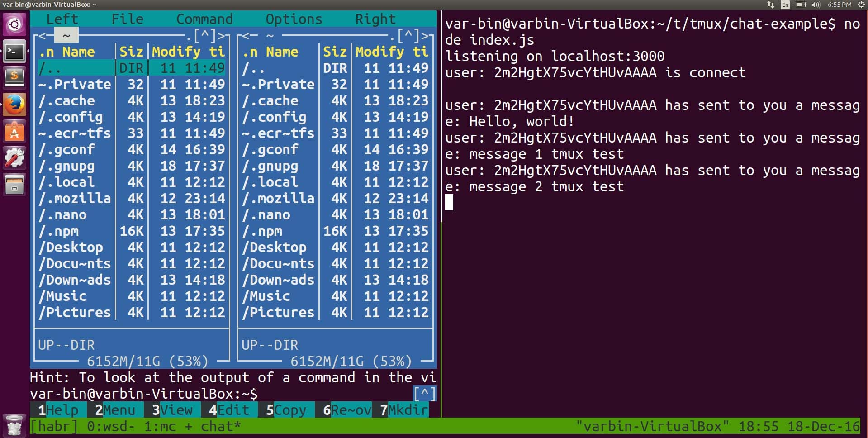This screenshot has width=868, height=438.
Task: Open the sound volume indicator
Action: point(816,5)
